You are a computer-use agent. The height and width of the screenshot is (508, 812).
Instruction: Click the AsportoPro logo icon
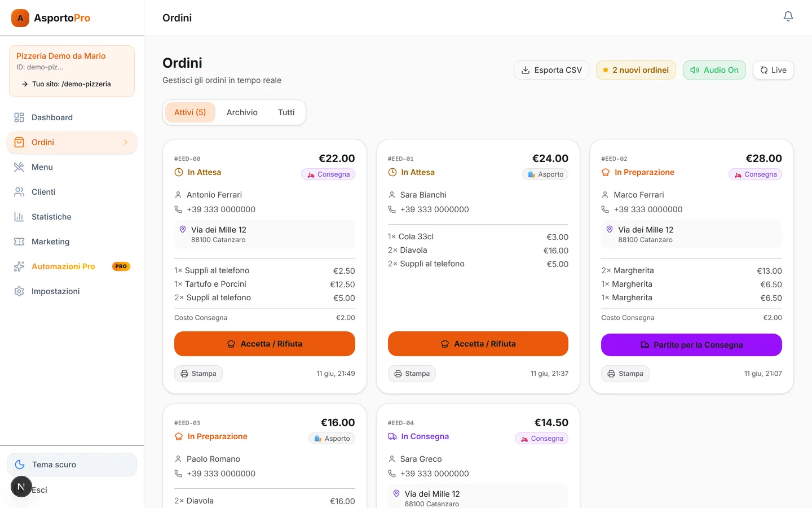coord(20,18)
